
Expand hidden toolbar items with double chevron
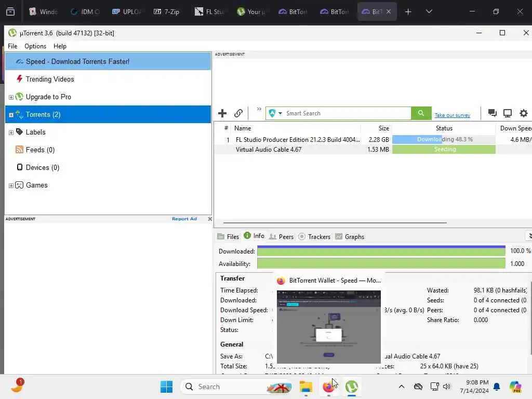coord(259,109)
